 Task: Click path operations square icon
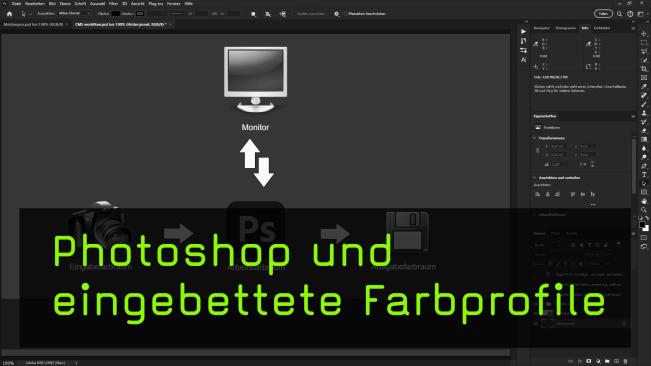point(253,14)
